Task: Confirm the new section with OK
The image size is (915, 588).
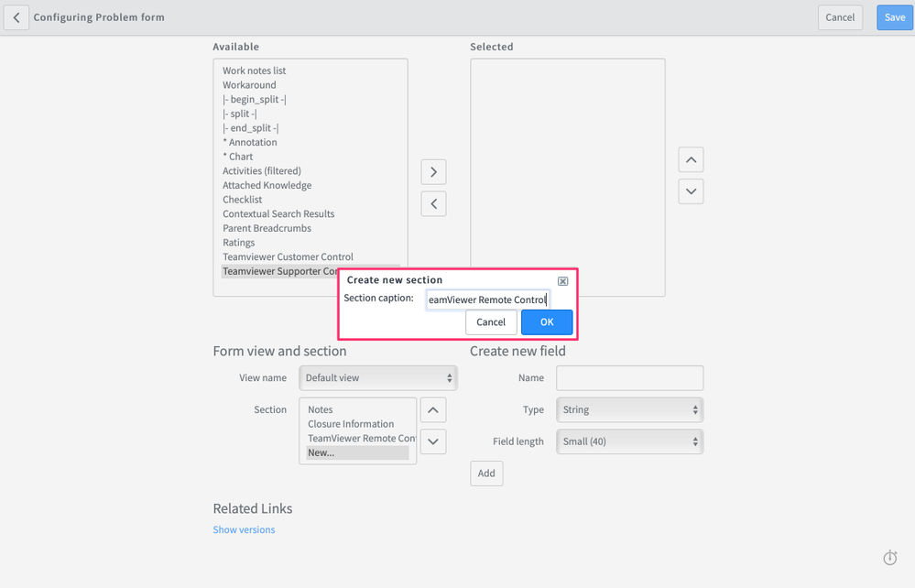Action: tap(547, 322)
